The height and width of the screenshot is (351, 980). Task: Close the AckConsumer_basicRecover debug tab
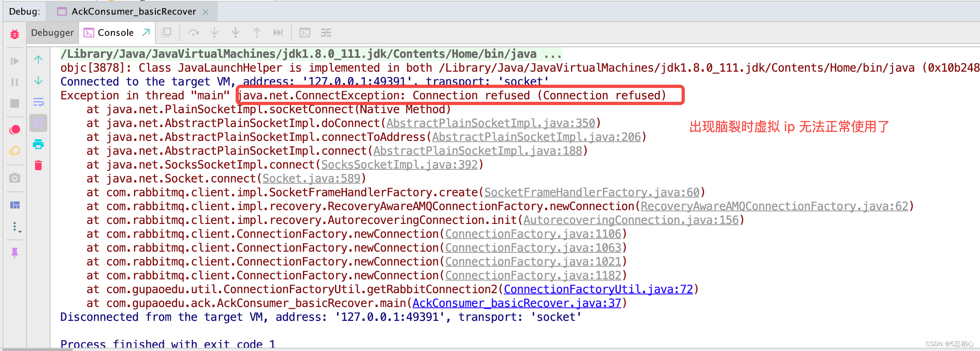pyautogui.click(x=205, y=12)
